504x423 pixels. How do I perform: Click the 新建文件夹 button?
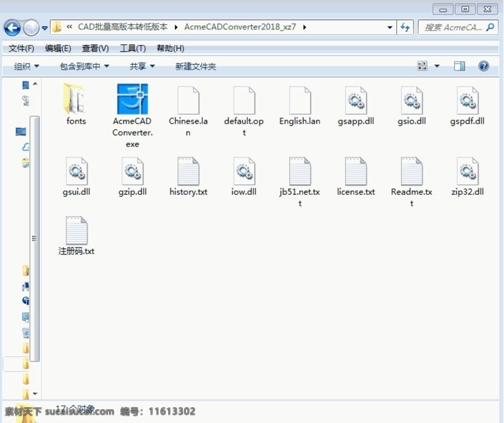(x=195, y=66)
